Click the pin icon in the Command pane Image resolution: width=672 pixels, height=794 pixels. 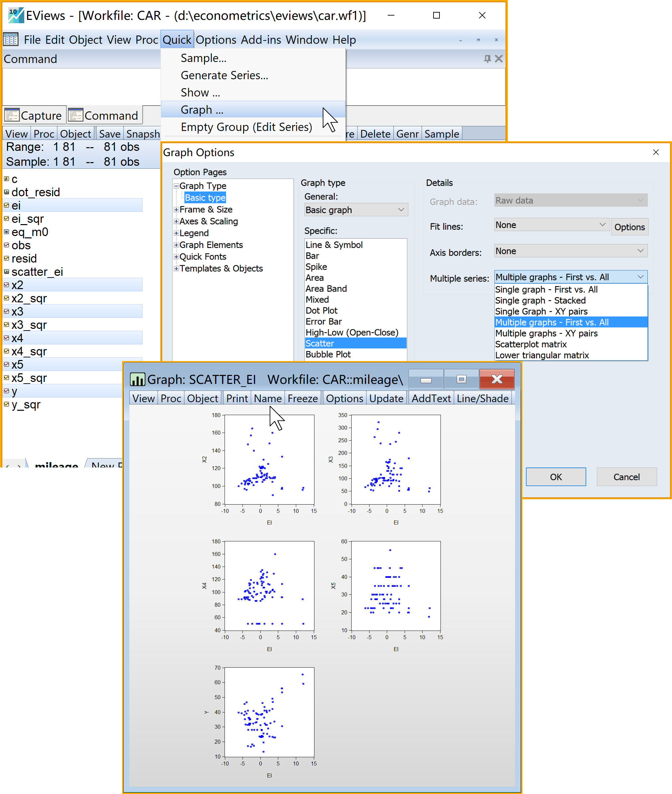tap(487, 59)
